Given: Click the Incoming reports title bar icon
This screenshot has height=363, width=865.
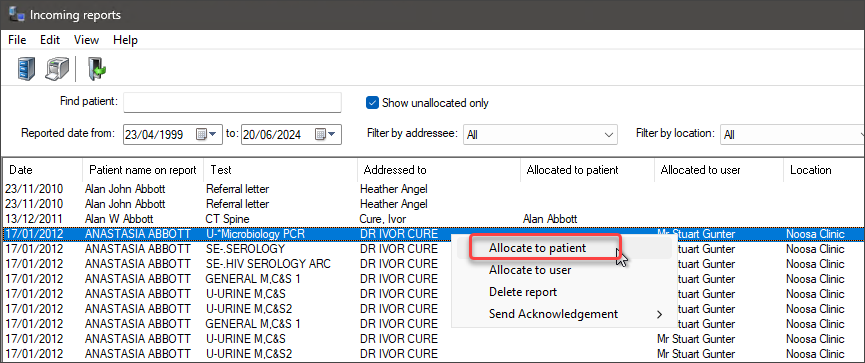Looking at the screenshot, I should click(16, 14).
